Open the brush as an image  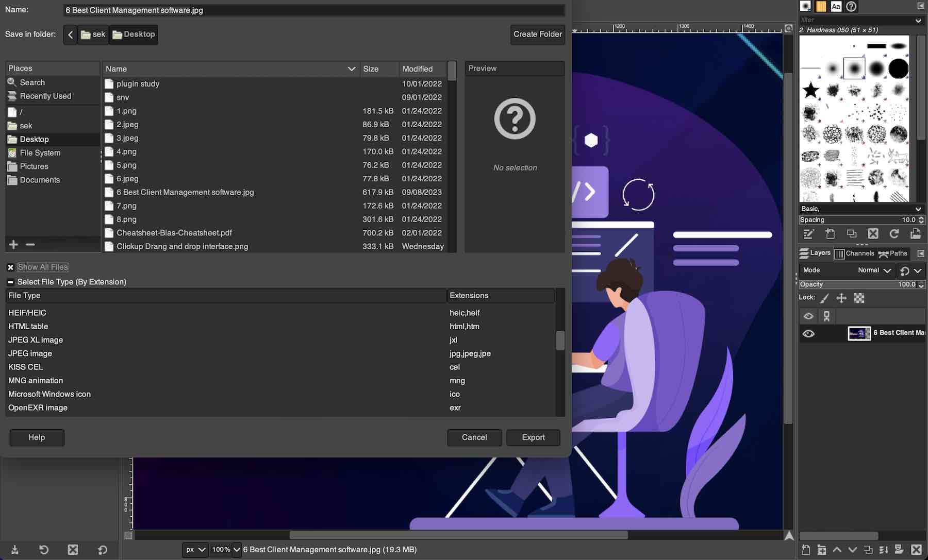pyautogui.click(x=917, y=233)
